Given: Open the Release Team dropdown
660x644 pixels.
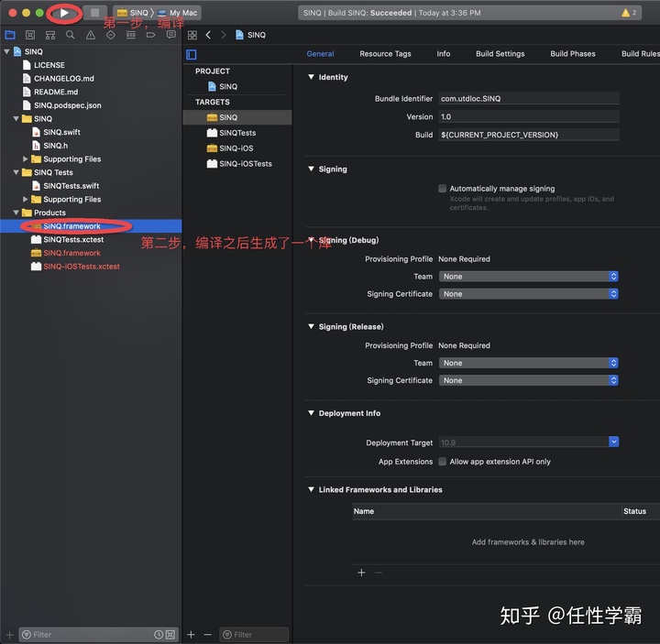Looking at the screenshot, I should tap(529, 363).
